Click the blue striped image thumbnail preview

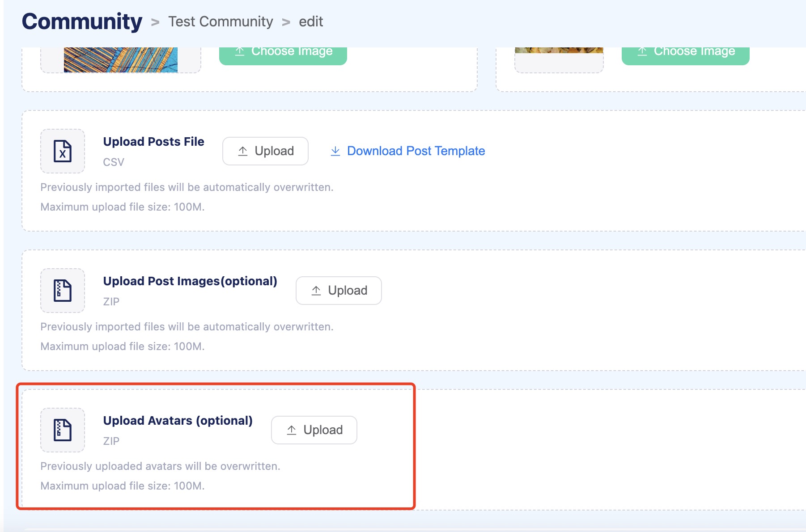pyautogui.click(x=120, y=59)
